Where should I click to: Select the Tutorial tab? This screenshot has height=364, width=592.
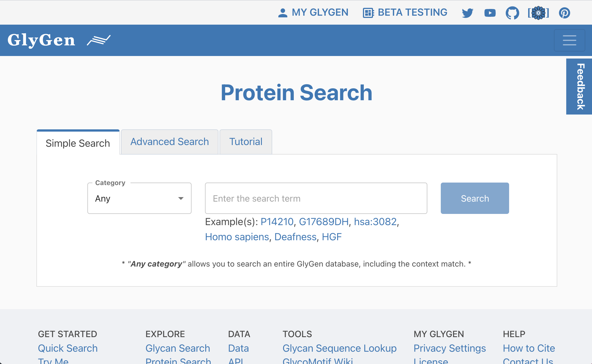tap(246, 142)
